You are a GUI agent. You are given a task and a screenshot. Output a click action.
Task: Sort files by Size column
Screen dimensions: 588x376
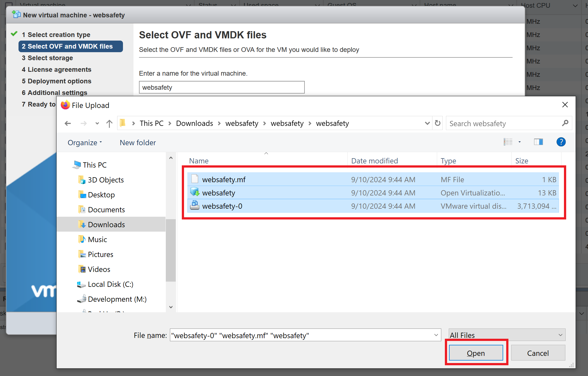tap(522, 161)
